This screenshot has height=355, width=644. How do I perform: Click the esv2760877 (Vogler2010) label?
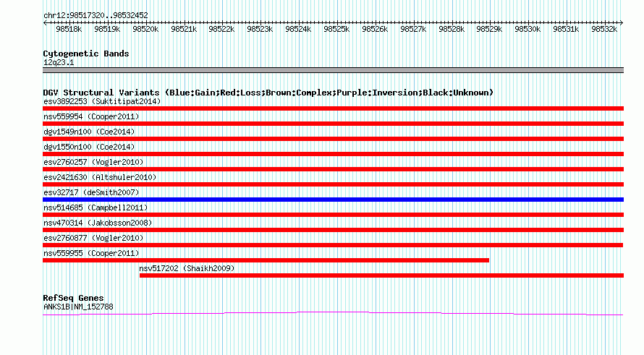coord(93,238)
